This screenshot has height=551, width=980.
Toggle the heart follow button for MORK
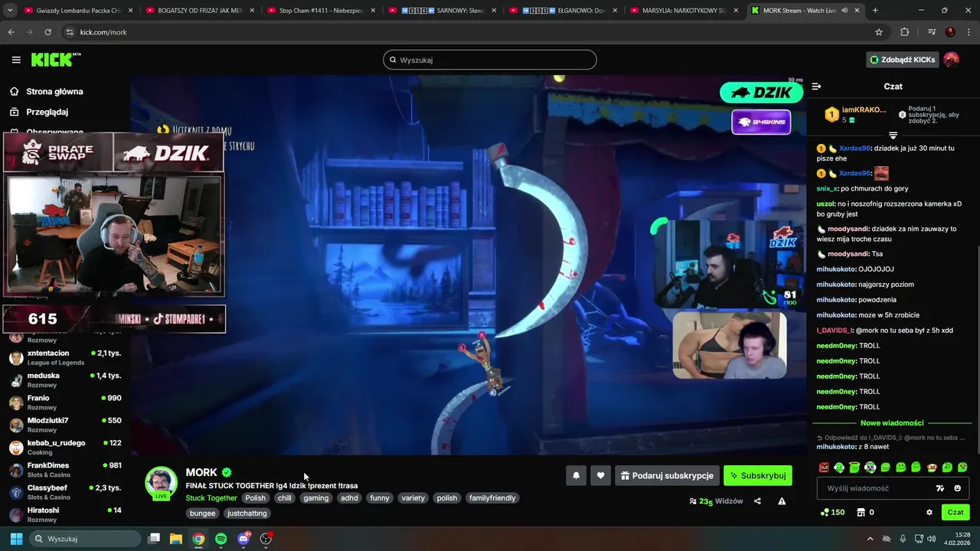[x=600, y=475]
